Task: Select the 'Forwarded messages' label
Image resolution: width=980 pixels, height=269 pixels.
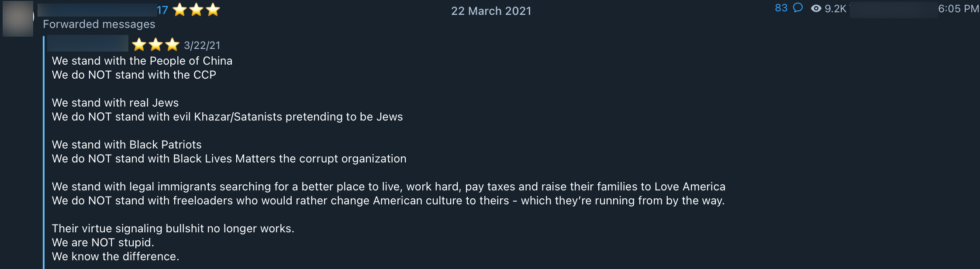Action: click(x=99, y=24)
